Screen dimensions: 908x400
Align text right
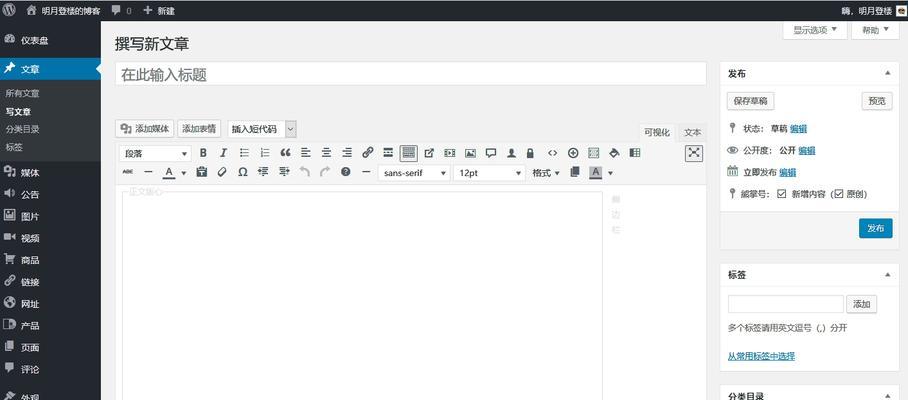pyautogui.click(x=347, y=153)
